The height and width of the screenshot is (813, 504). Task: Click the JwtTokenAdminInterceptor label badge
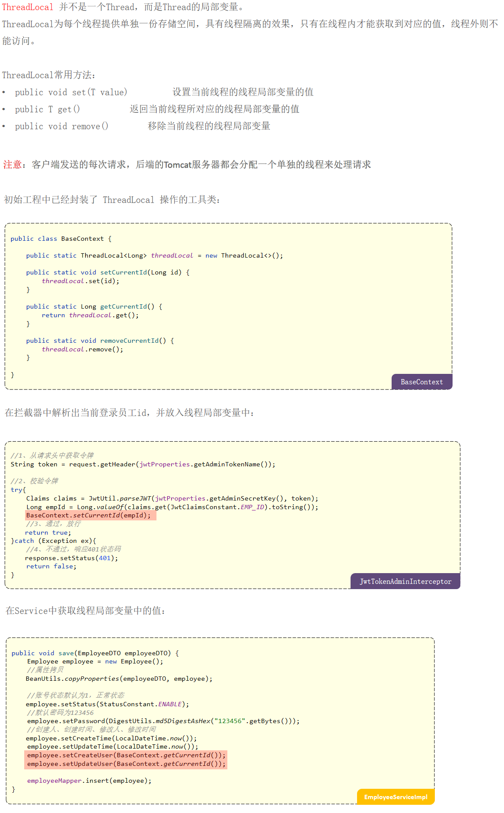point(405,581)
